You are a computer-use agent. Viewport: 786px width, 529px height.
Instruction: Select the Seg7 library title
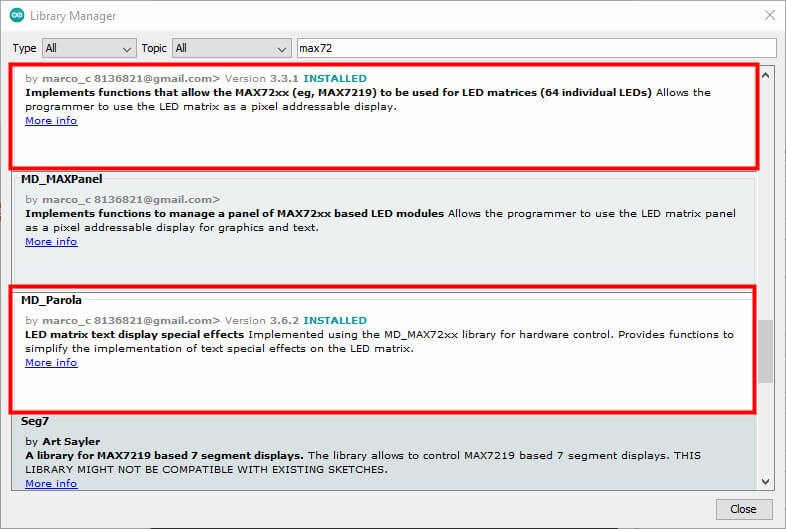pos(34,421)
